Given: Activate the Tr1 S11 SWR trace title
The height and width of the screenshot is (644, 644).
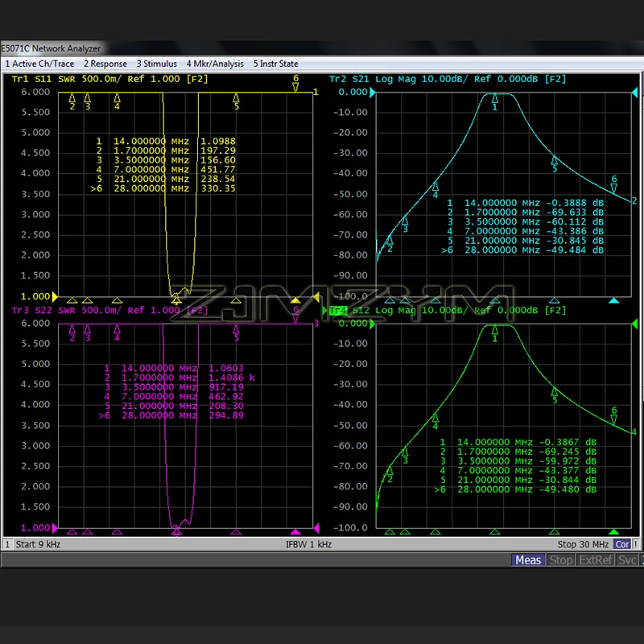Looking at the screenshot, I should 110,79.
